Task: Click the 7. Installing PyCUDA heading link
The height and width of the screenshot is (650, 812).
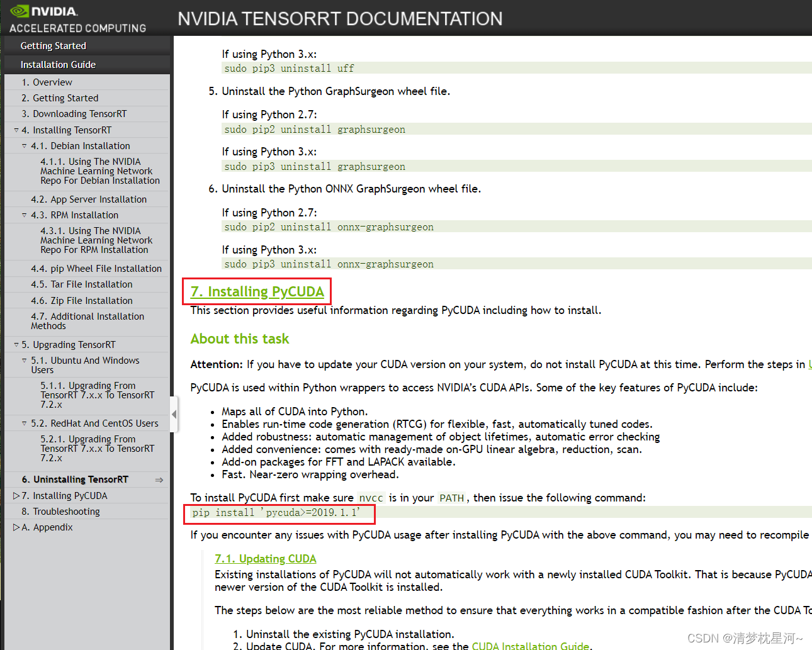Action: coord(257,292)
